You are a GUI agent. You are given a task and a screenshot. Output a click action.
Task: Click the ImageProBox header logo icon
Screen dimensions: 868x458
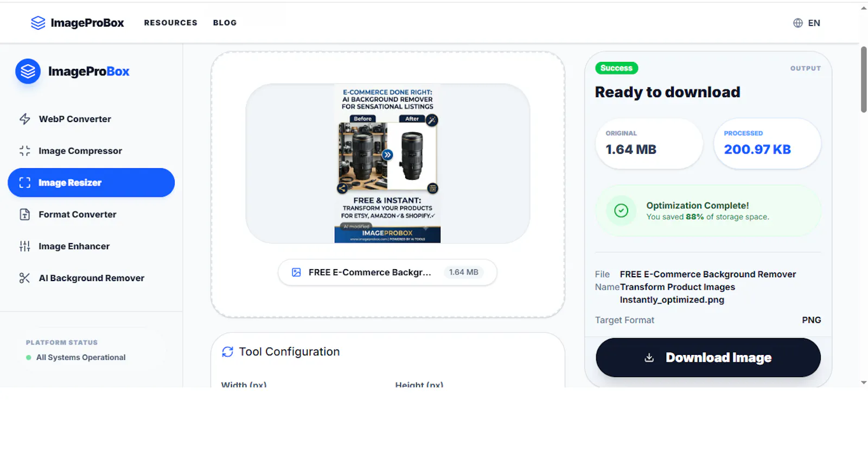[x=38, y=23]
